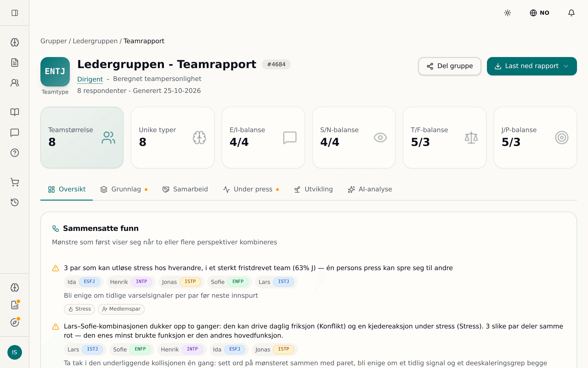Go to Ledergruppen breadcrumb
This screenshot has height=368, width=588.
[x=95, y=41]
